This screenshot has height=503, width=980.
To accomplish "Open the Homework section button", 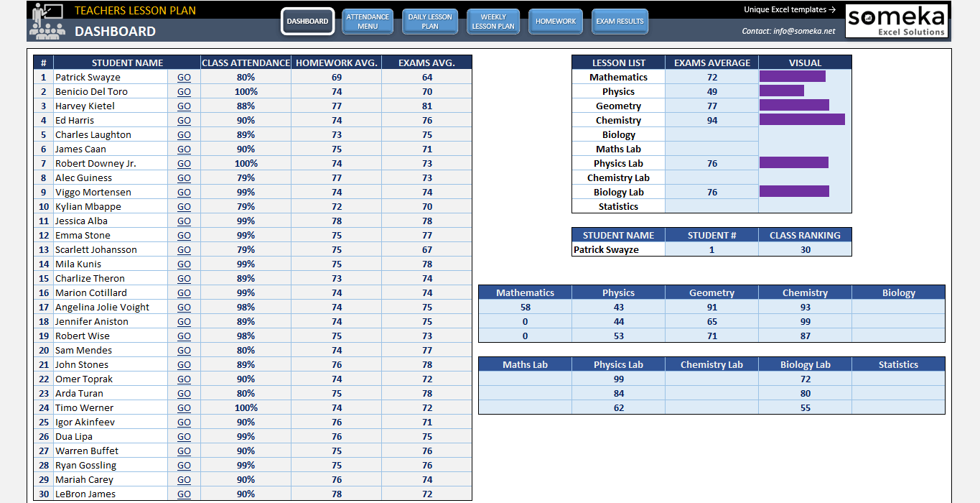I will (x=556, y=22).
